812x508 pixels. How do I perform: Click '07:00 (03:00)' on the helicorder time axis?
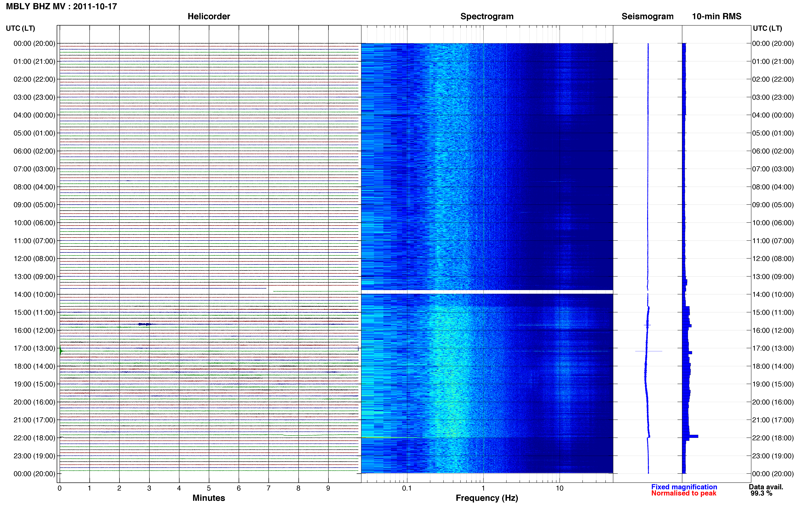point(34,169)
